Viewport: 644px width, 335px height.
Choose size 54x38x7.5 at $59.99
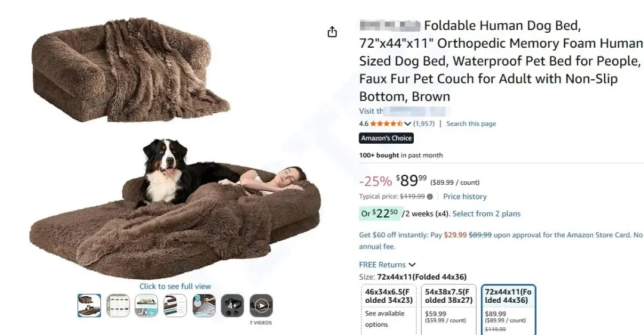448,309
